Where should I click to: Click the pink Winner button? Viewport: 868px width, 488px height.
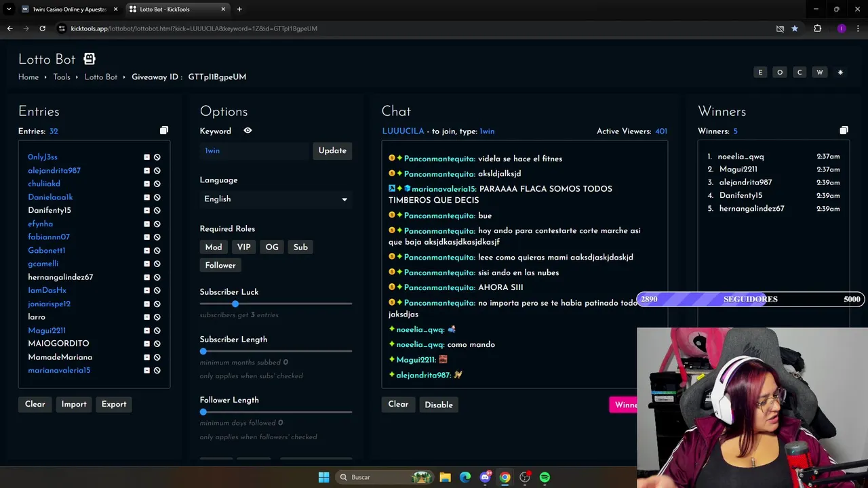pyautogui.click(x=624, y=405)
